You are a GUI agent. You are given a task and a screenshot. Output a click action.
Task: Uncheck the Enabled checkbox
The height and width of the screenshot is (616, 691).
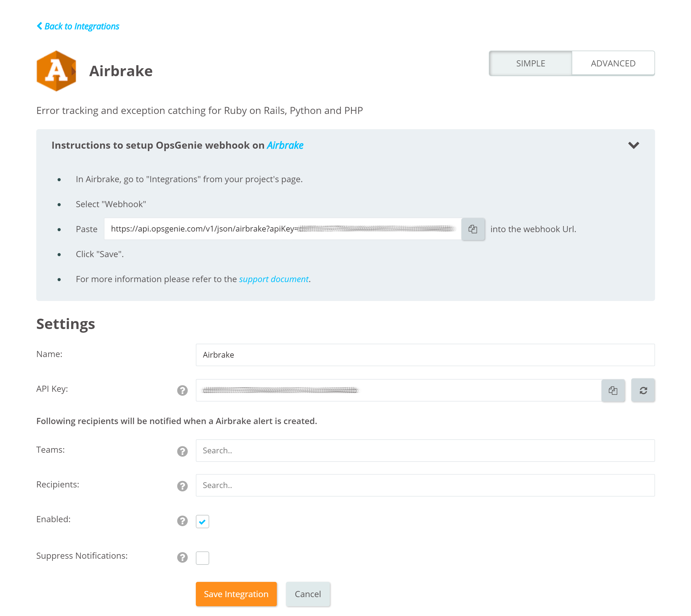(x=202, y=522)
